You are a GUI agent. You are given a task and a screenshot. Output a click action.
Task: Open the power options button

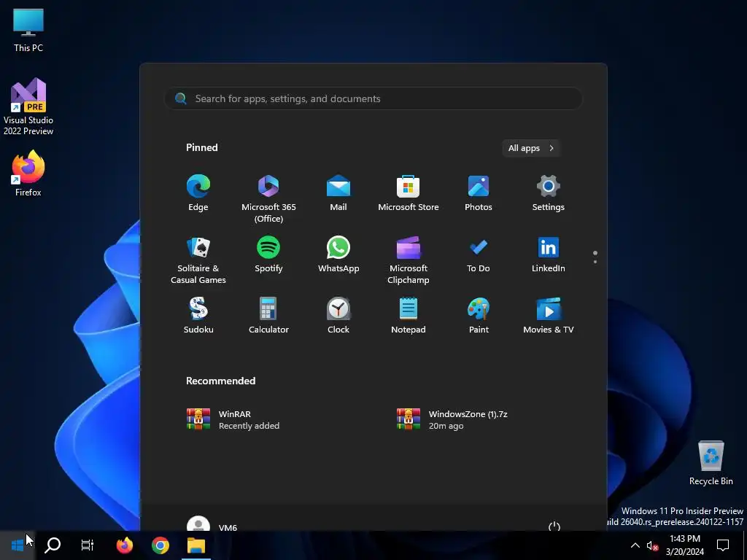pos(554,526)
